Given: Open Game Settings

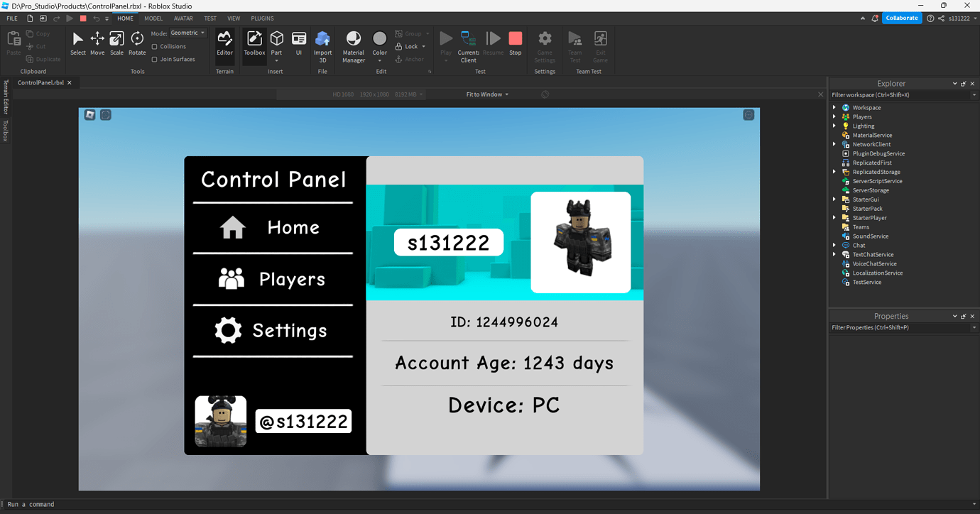Looking at the screenshot, I should coord(544,43).
